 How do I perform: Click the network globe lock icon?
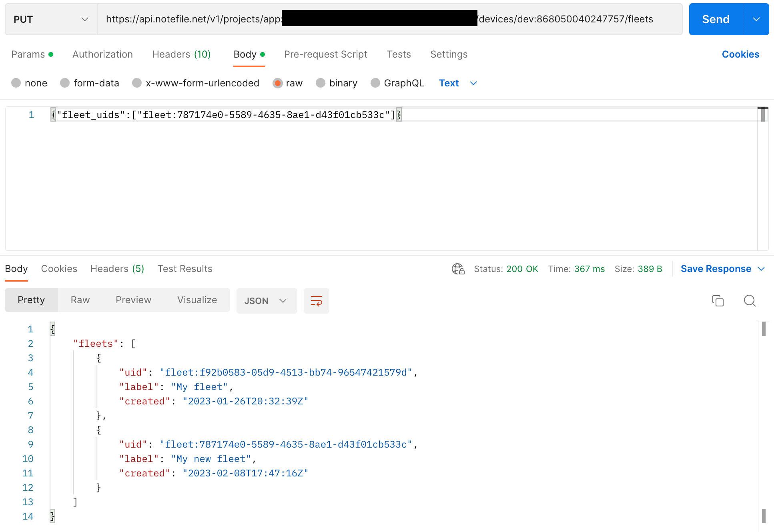(458, 269)
